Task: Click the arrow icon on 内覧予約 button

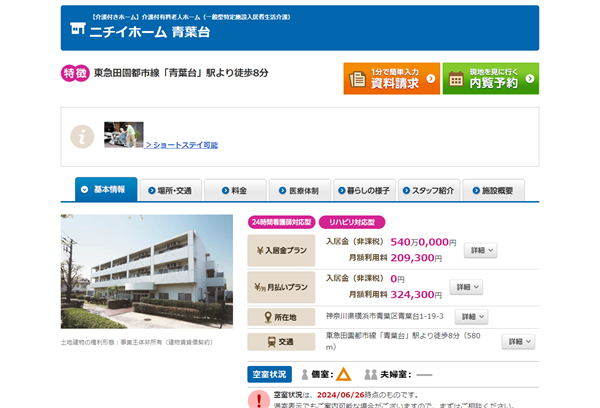Action: point(530,78)
